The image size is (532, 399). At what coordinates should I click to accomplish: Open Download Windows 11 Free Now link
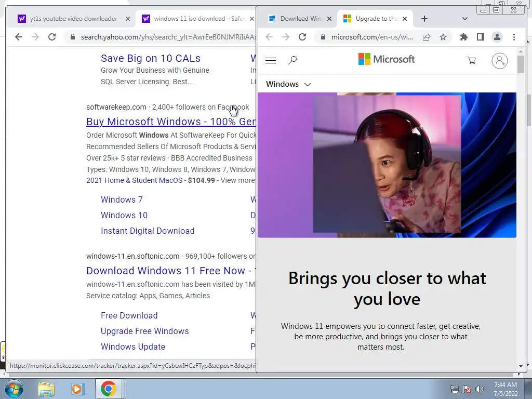171,271
